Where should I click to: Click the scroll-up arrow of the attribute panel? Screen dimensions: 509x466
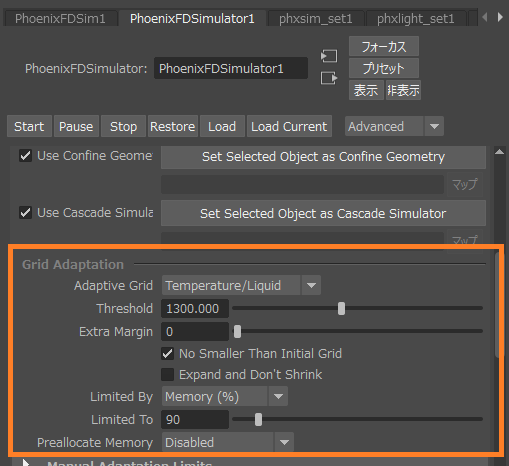499,152
